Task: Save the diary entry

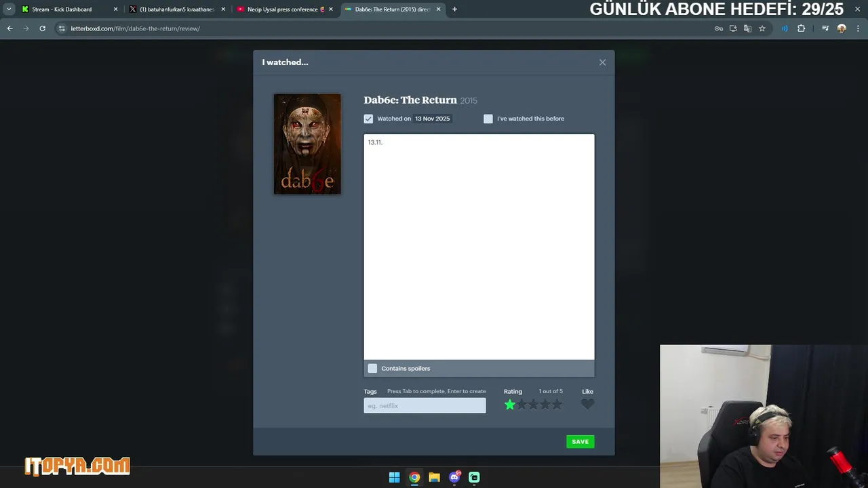Action: tap(580, 441)
